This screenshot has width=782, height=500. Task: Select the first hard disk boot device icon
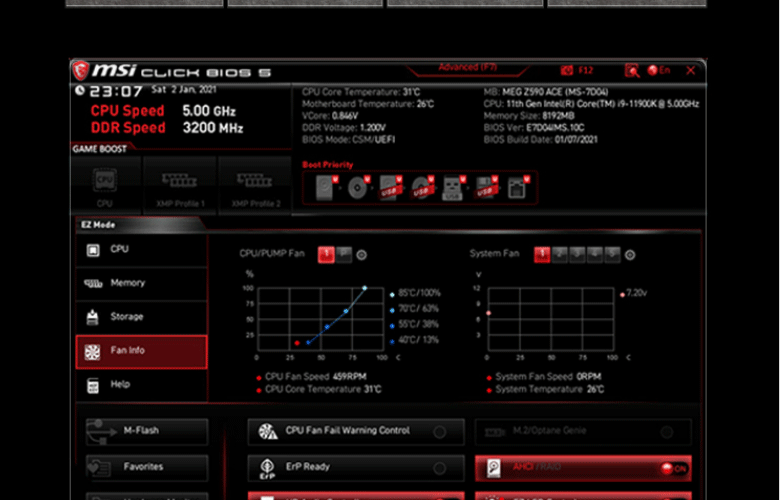pyautogui.click(x=326, y=188)
